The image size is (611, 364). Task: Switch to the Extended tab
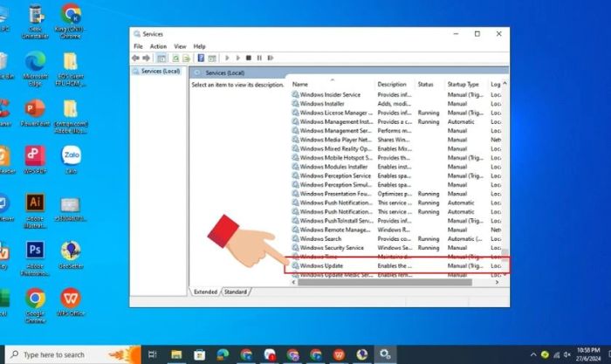coord(205,292)
